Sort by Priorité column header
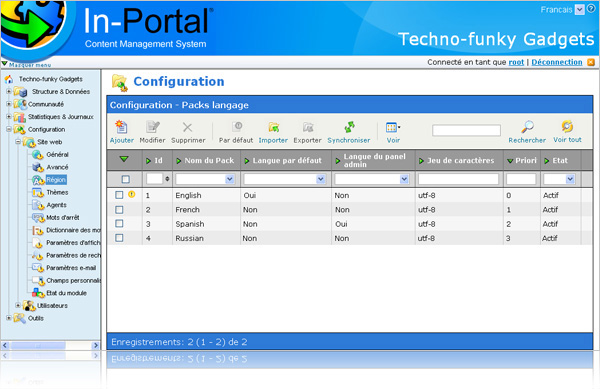The height and width of the screenshot is (389, 600). point(526,161)
